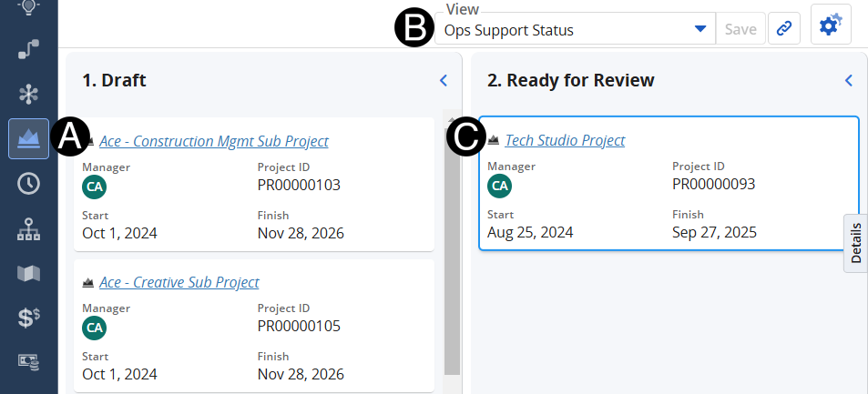Open Ace - Creative Sub Project link
The height and width of the screenshot is (394, 868).
pos(179,282)
